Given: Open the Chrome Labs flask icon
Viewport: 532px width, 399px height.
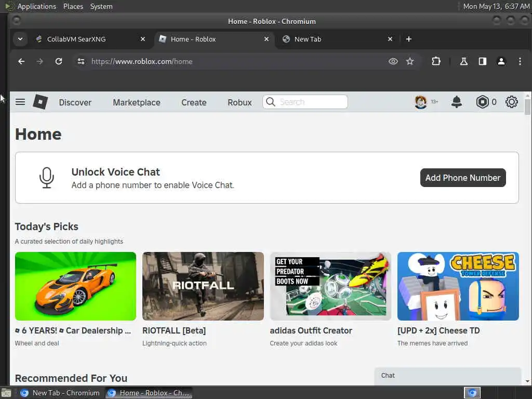Looking at the screenshot, I should pyautogui.click(x=464, y=61).
